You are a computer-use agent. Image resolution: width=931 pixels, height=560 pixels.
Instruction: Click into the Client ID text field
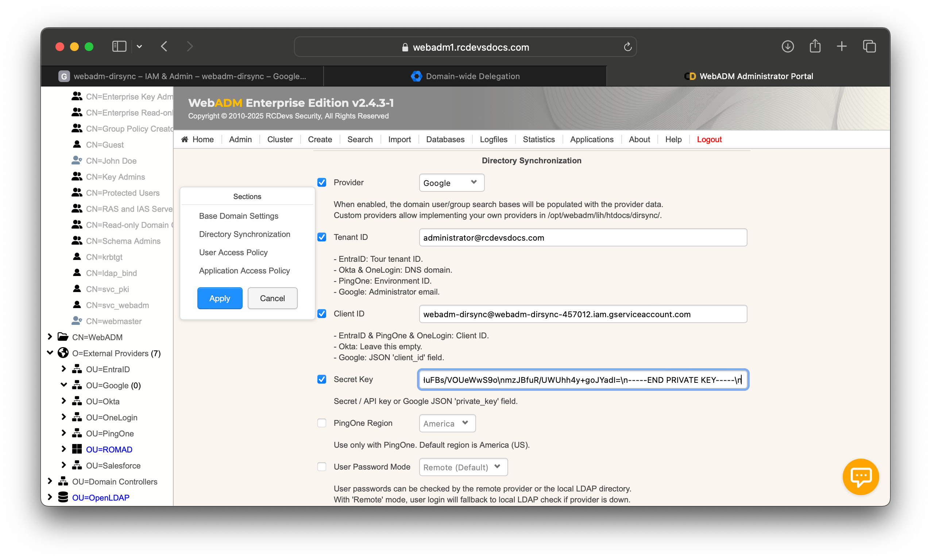pyautogui.click(x=583, y=314)
